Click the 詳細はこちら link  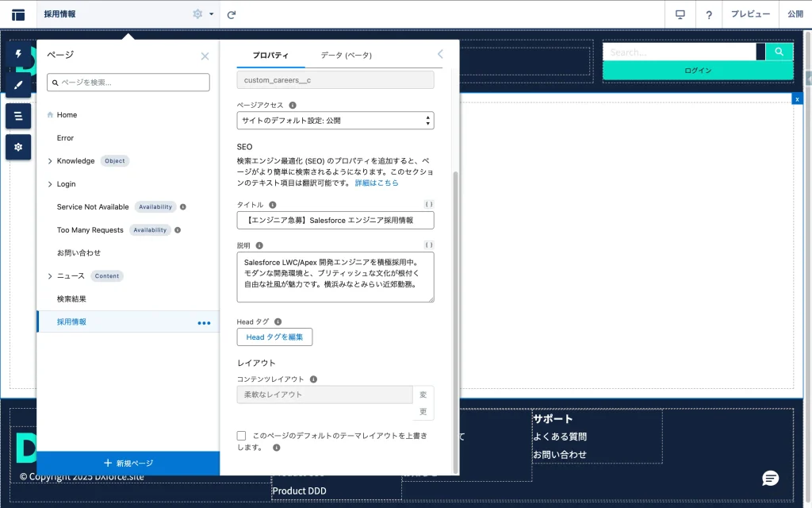377,183
